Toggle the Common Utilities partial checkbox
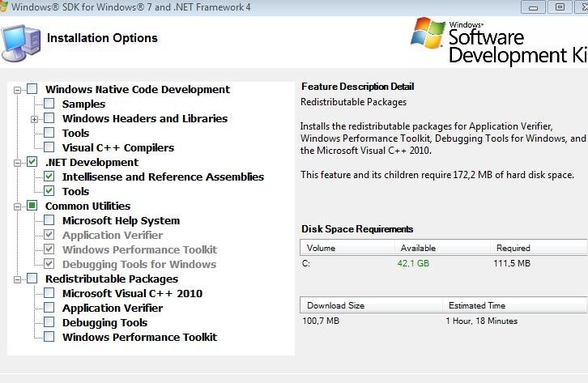Viewport: 588px width, 383px height. 32,206
